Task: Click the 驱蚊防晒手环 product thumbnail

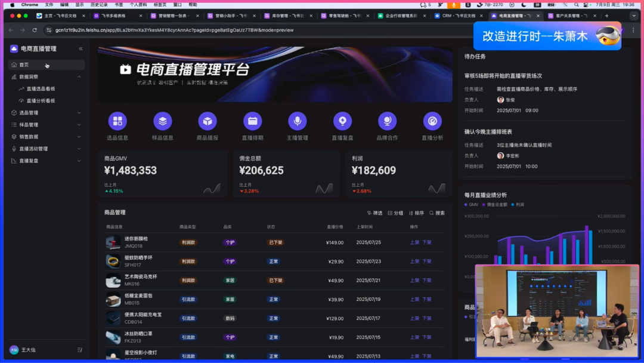Action: (113, 261)
